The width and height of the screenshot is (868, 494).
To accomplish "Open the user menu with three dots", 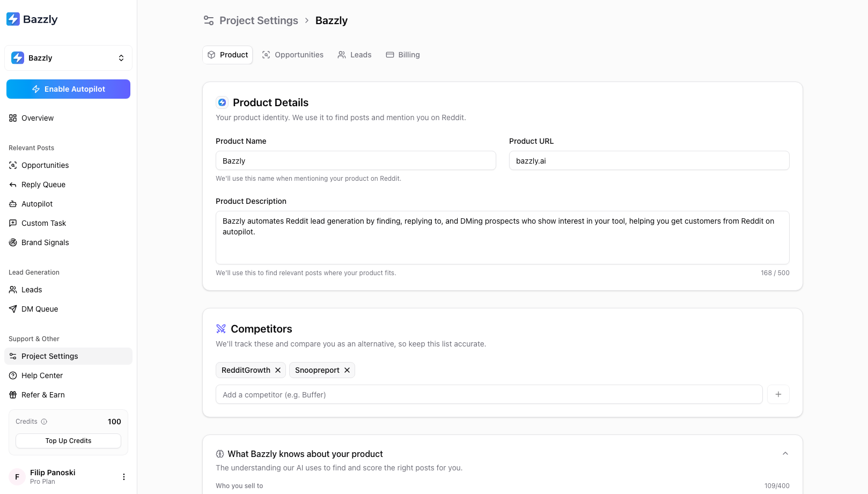I will (124, 477).
